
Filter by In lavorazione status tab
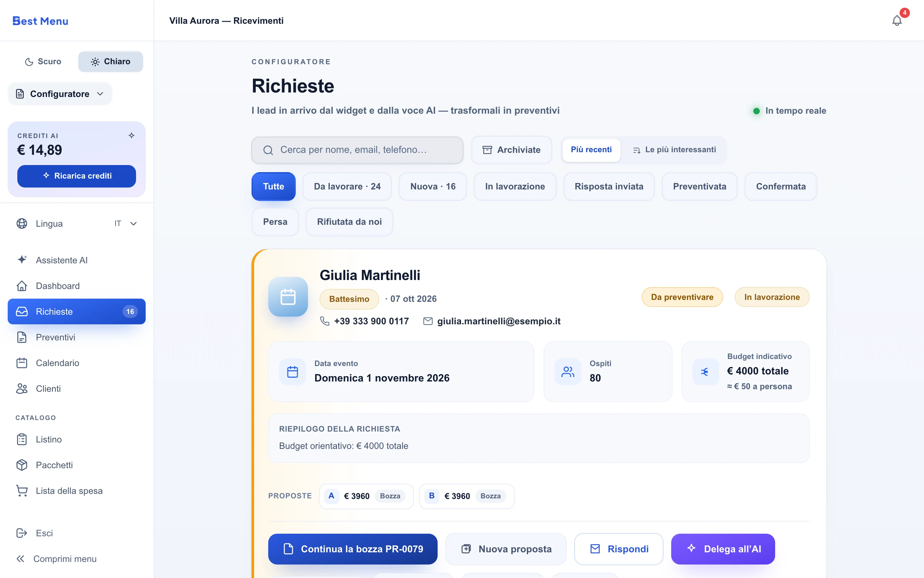click(x=515, y=187)
